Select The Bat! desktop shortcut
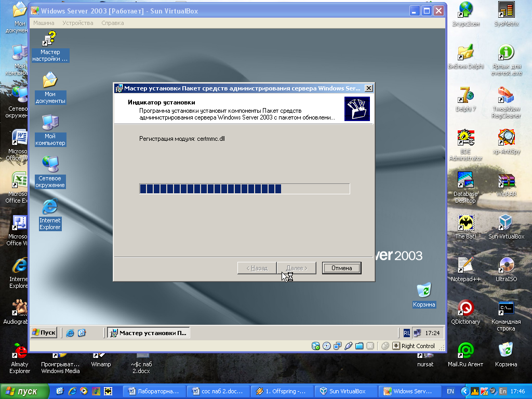532x399 pixels. pyautogui.click(x=465, y=227)
